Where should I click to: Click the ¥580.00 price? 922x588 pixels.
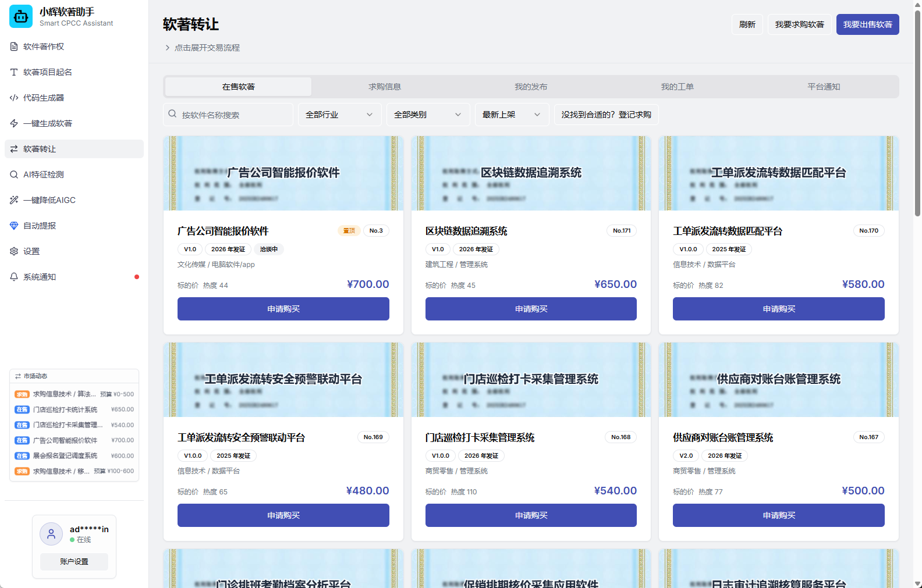click(x=863, y=284)
